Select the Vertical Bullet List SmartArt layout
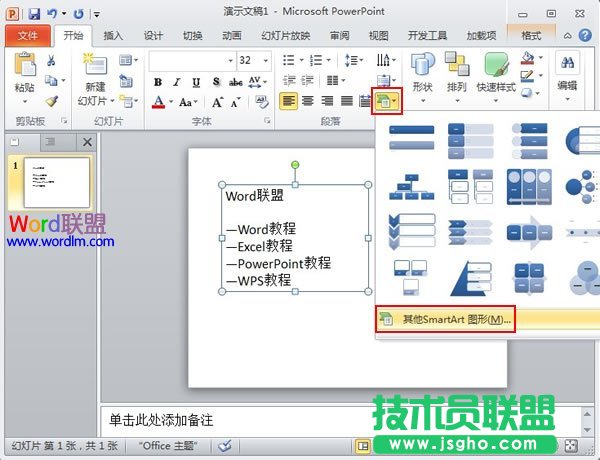The height and width of the screenshot is (460, 600). 411,139
